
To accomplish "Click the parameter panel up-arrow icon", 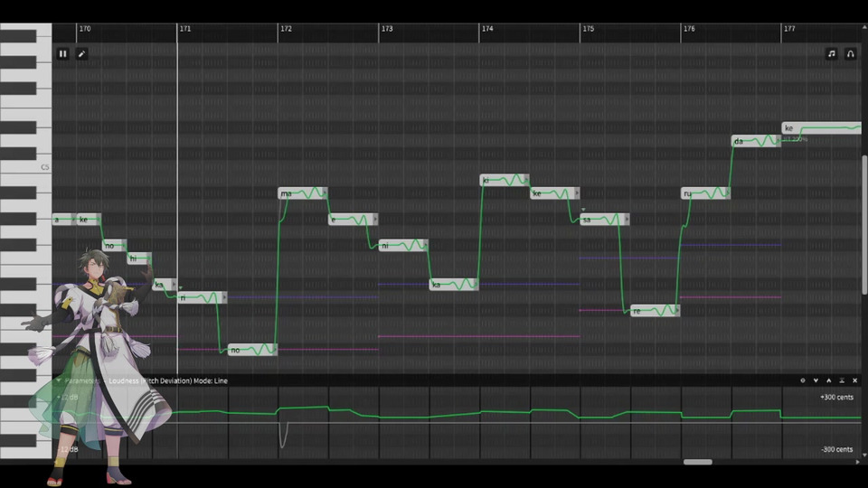I will pyautogui.click(x=829, y=380).
